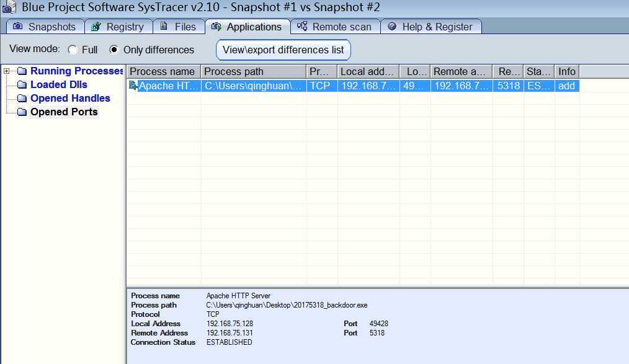Viewport: 629px width, 364px height.
Task: Click the Remote port column header
Action: coord(508,71)
